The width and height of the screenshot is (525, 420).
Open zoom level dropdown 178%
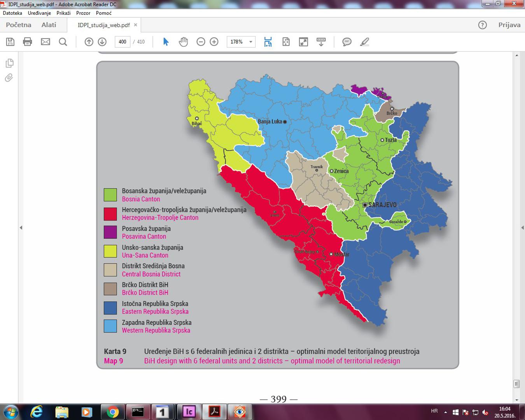(x=251, y=42)
